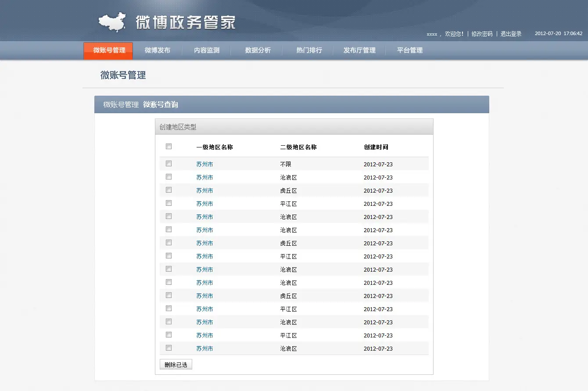
Task: Toggle the select-all checkbox in table header
Action: (x=169, y=147)
